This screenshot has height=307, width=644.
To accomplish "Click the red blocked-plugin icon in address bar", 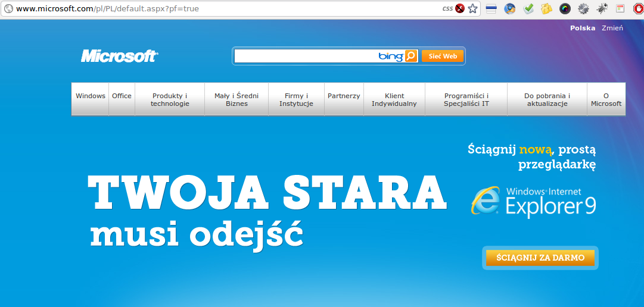I will tap(460, 8).
